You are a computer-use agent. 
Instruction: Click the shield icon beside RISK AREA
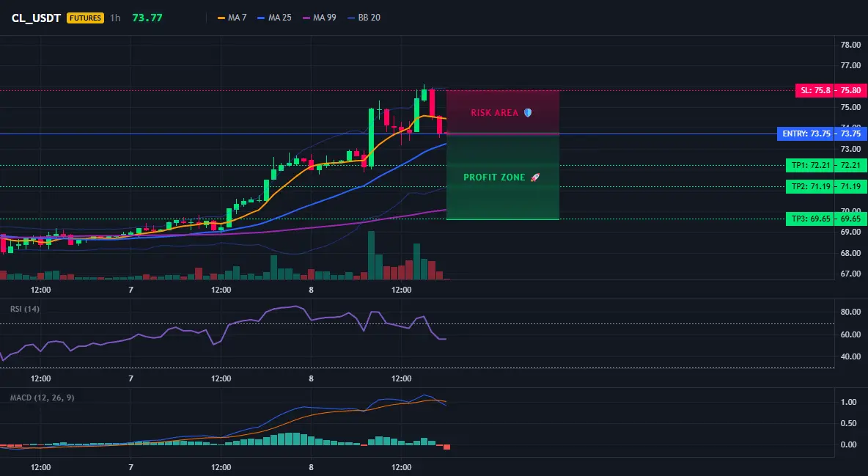coord(528,113)
